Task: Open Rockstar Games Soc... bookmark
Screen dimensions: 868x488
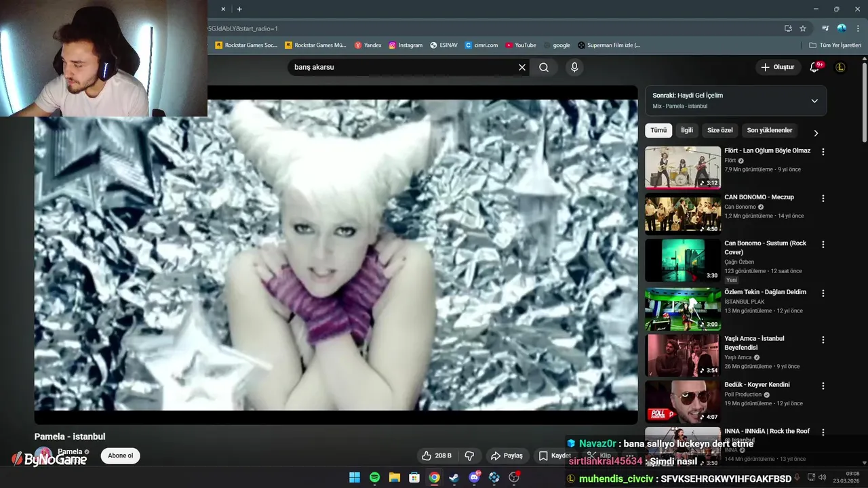Action: [246, 45]
